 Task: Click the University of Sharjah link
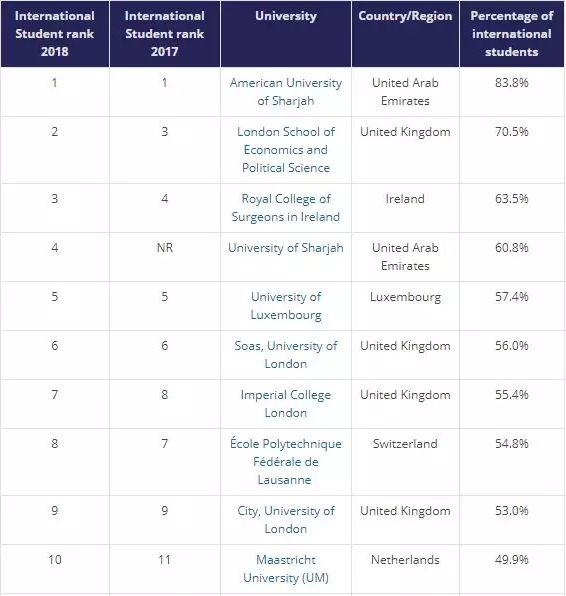point(286,248)
